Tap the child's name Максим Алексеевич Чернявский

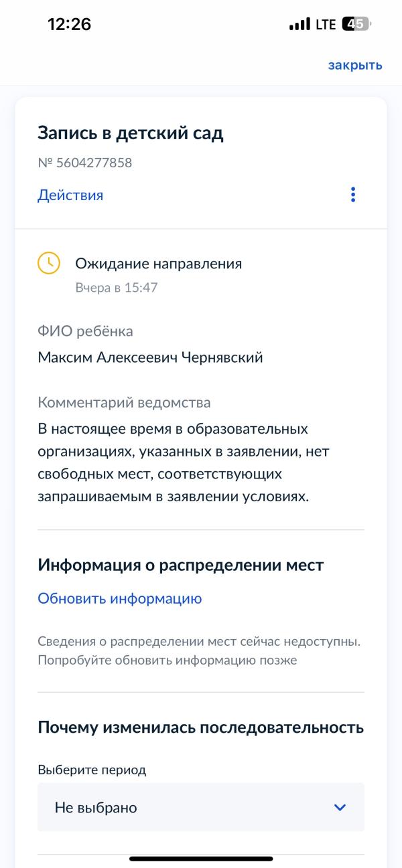[150, 357]
